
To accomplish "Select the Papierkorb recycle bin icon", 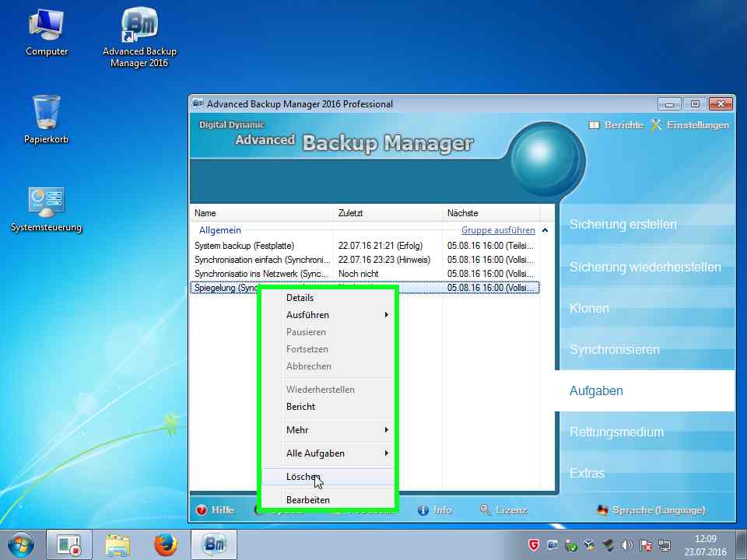I will point(46,120).
